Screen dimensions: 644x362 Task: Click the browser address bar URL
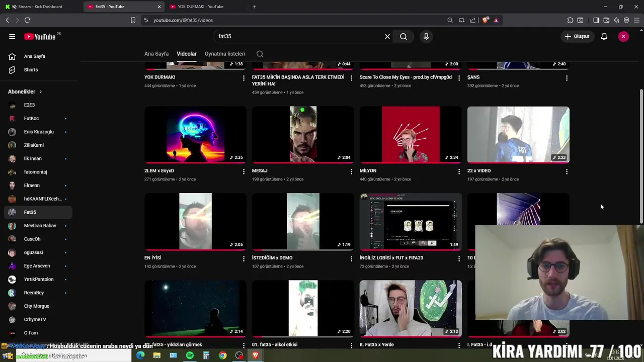pyautogui.click(x=183, y=20)
